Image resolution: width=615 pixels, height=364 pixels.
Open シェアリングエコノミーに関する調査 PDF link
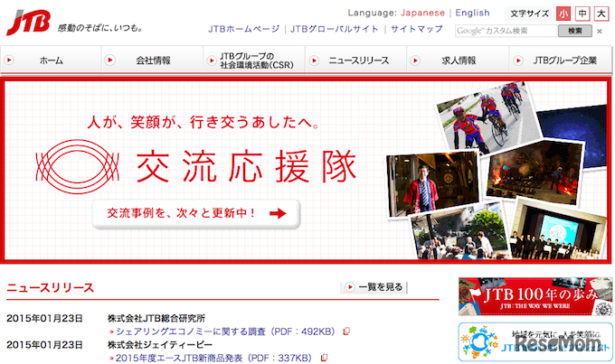tap(225, 331)
